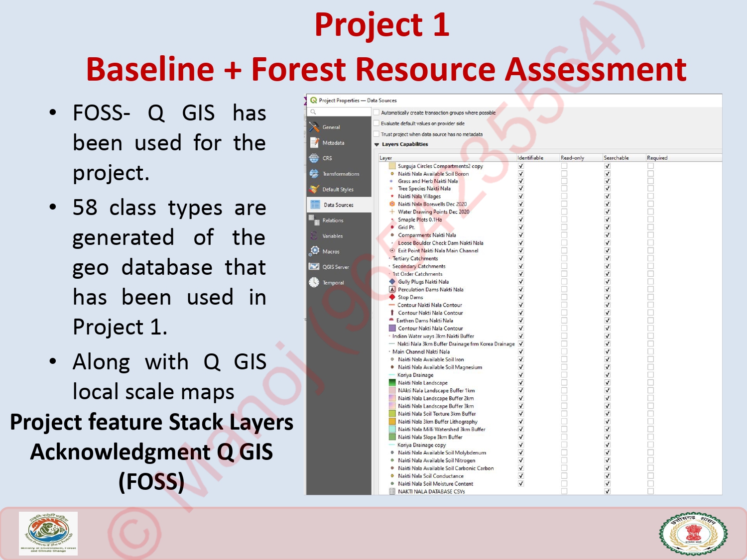The width and height of the screenshot is (747, 560).
Task: Open the Relations table icon
Action: tap(314, 220)
